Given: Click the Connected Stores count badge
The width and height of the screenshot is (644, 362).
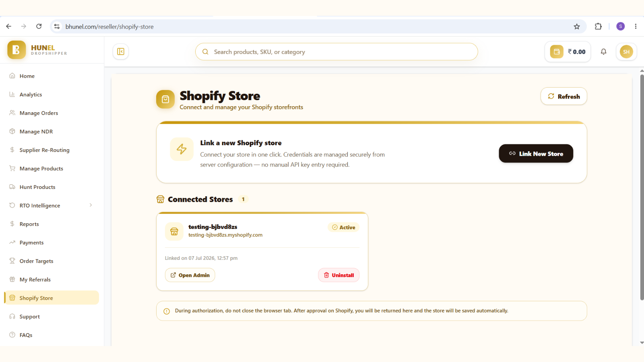Looking at the screenshot, I should 243,199.
